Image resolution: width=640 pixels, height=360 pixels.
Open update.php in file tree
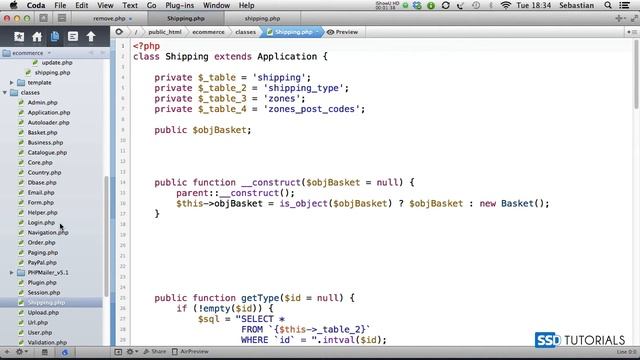click(x=57, y=62)
